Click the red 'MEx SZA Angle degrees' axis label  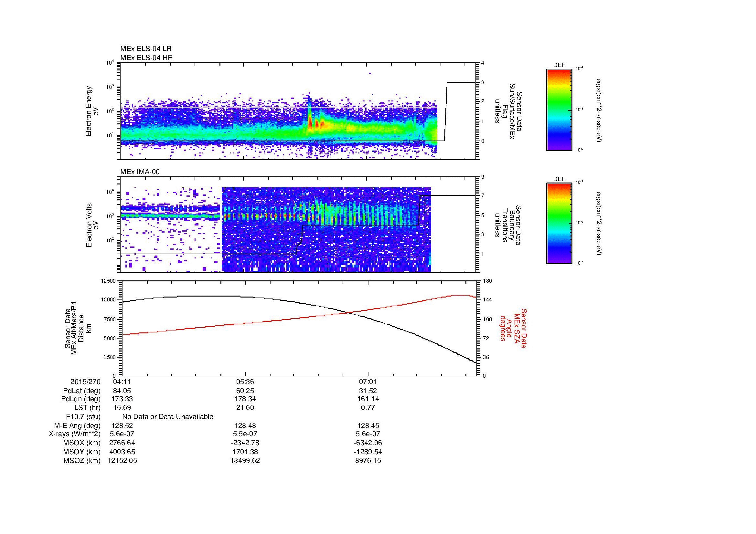[513, 328]
